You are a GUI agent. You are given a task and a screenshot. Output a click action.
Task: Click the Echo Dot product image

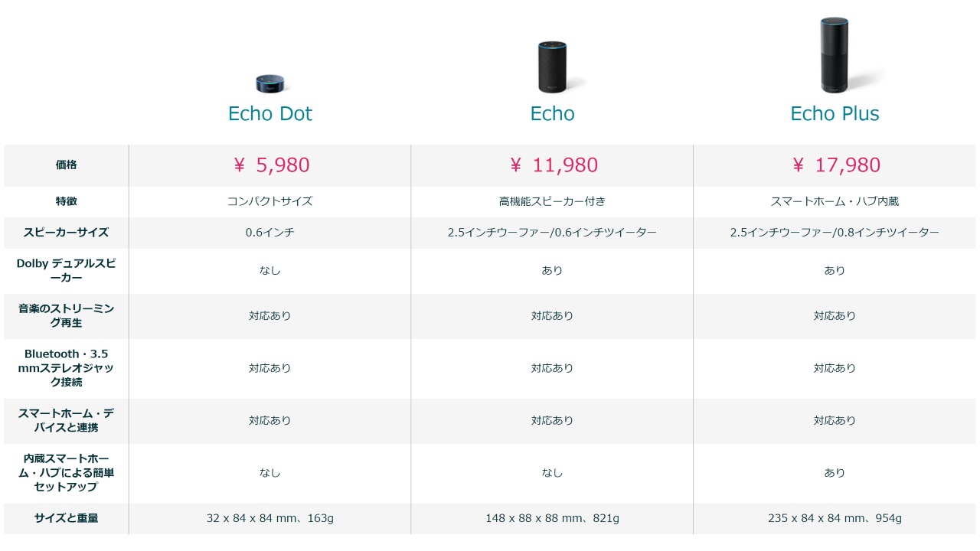click(270, 83)
